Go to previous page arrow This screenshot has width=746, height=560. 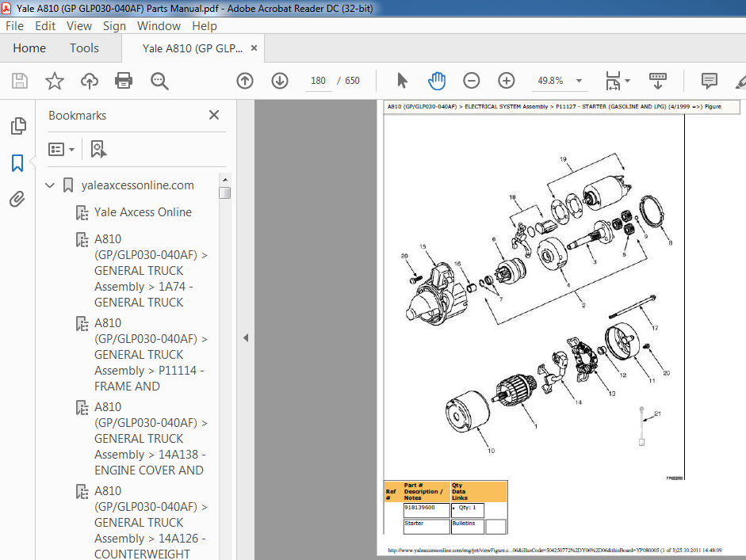coord(245,81)
